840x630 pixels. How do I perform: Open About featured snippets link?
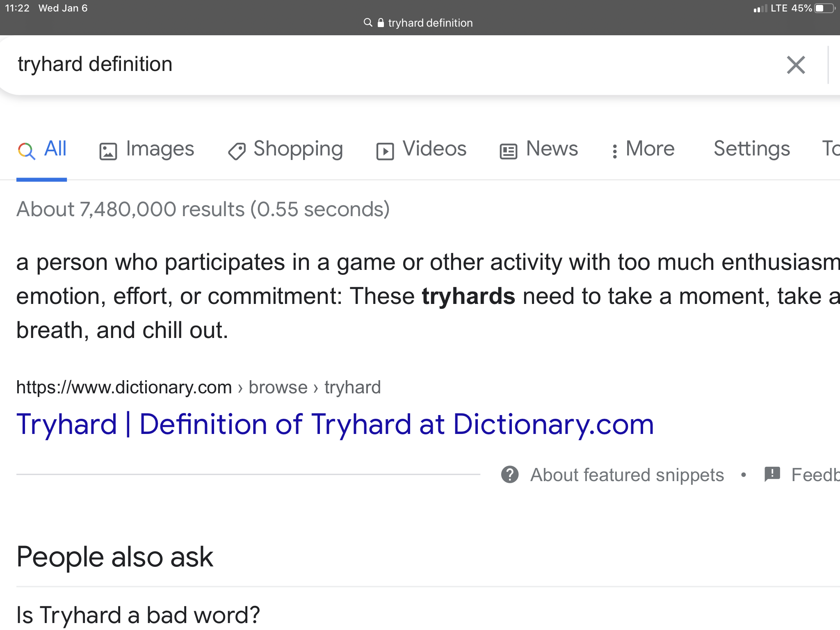click(x=627, y=475)
